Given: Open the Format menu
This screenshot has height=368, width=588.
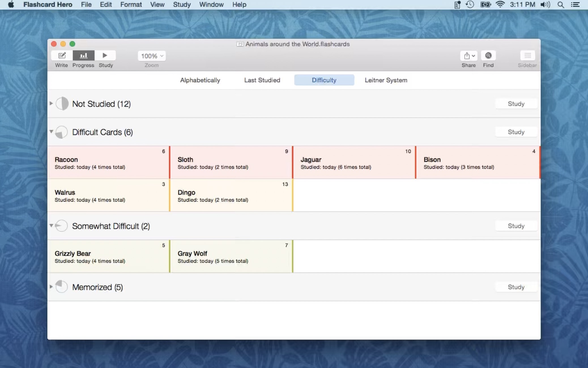Looking at the screenshot, I should tap(131, 5).
